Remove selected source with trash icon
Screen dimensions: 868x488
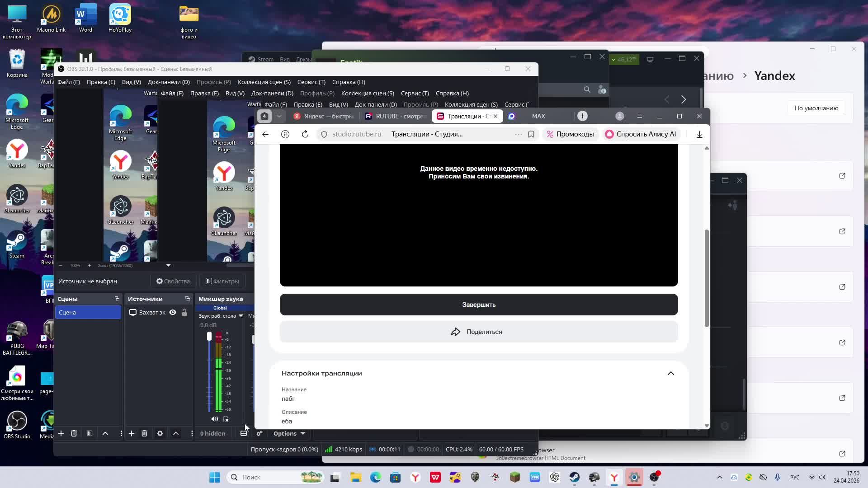[x=144, y=433]
